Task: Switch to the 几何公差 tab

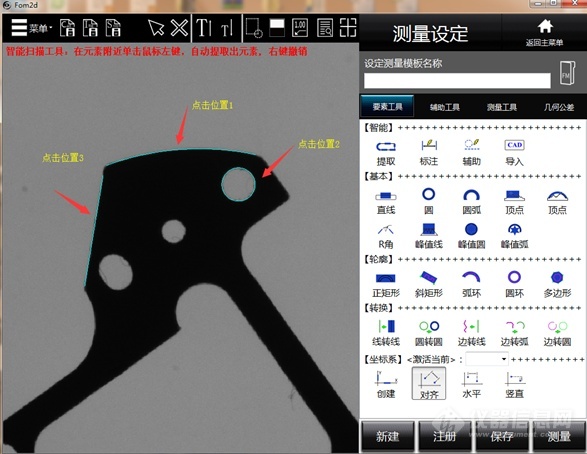Action: point(559,107)
